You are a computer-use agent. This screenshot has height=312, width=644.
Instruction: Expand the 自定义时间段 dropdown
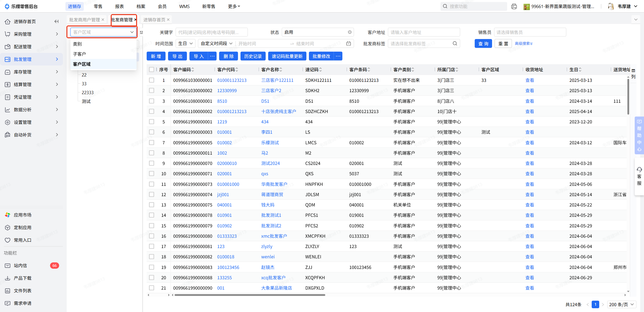tap(216, 44)
